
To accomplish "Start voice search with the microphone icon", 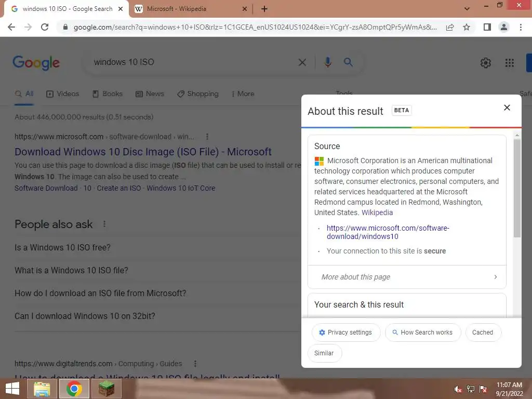I will tap(327, 62).
